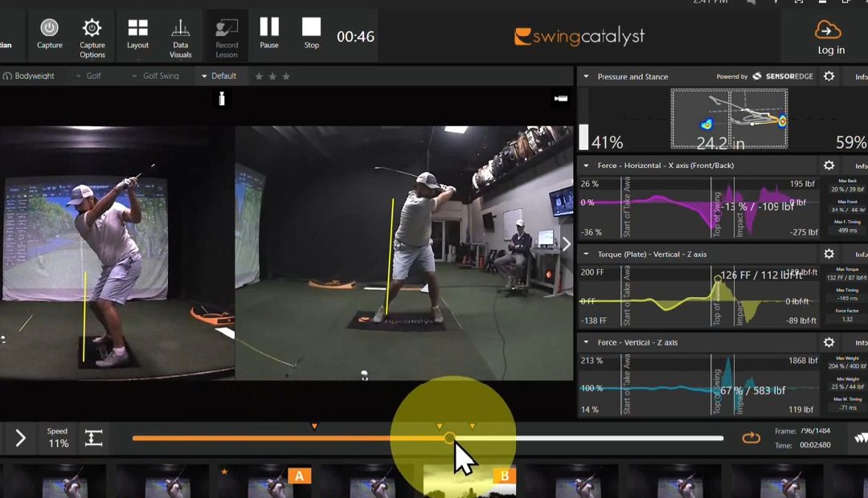Collapse Force Vertical Z axis panel
This screenshot has width=868, height=498.
click(x=586, y=342)
